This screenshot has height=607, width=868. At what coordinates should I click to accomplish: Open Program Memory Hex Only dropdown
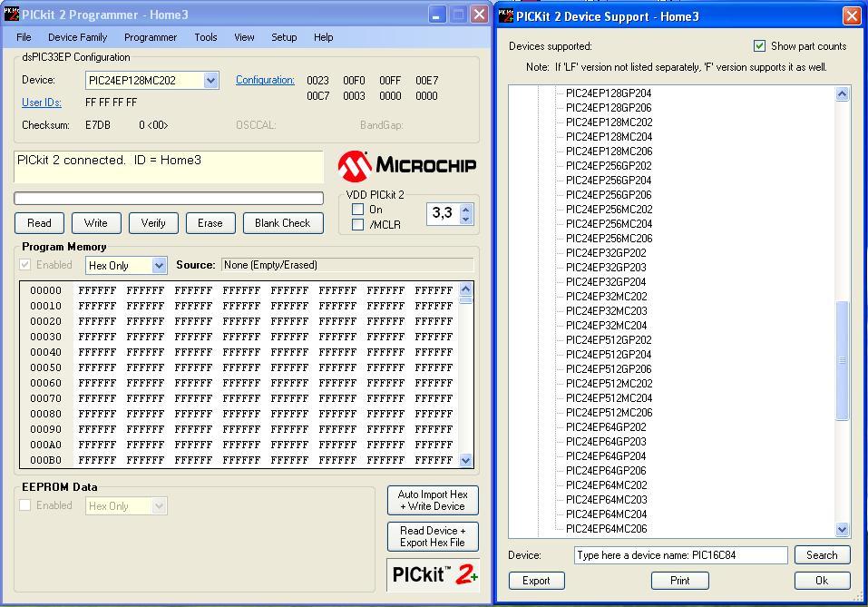click(x=159, y=265)
